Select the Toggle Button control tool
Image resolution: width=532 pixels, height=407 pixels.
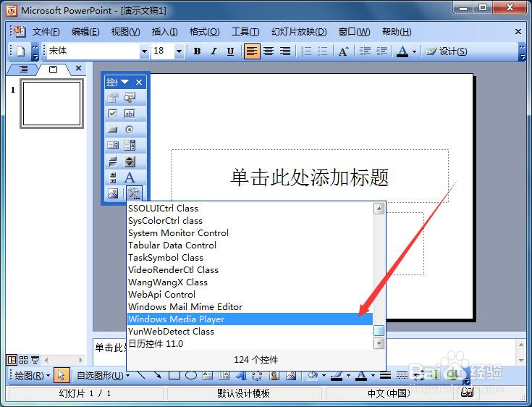point(113,161)
